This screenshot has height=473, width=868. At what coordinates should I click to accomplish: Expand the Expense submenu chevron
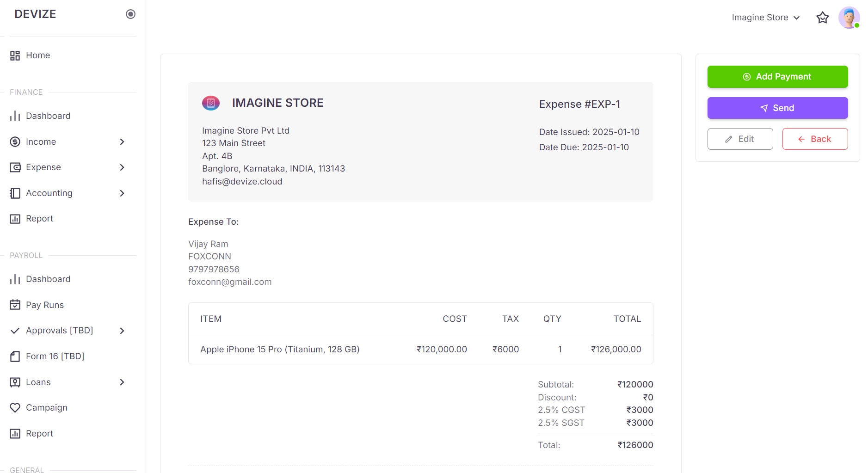[x=122, y=167]
